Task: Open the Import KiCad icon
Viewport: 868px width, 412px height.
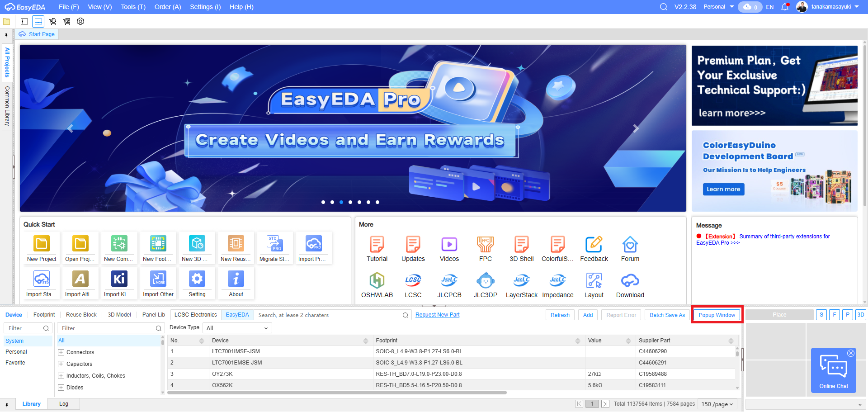Action: pos(119,279)
